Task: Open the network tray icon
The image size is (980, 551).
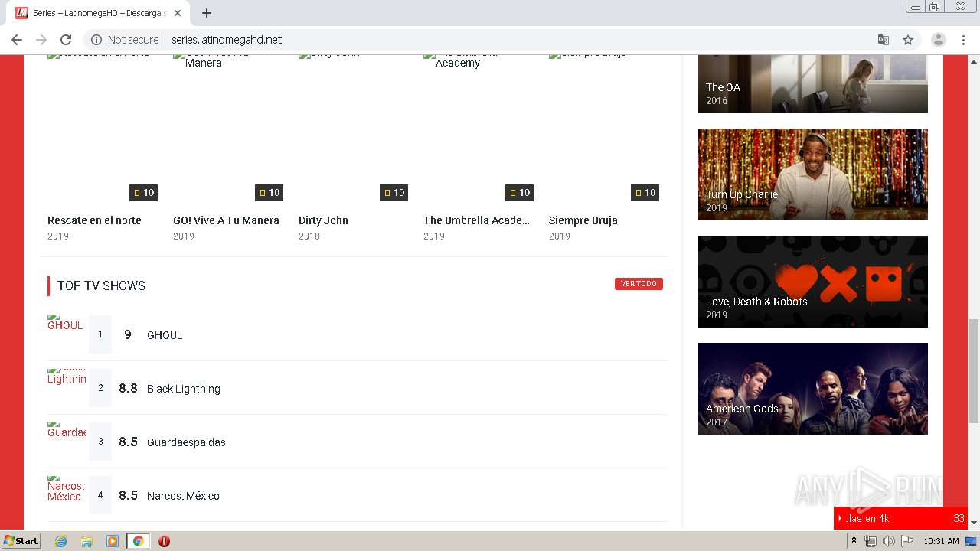Action: coord(871,541)
